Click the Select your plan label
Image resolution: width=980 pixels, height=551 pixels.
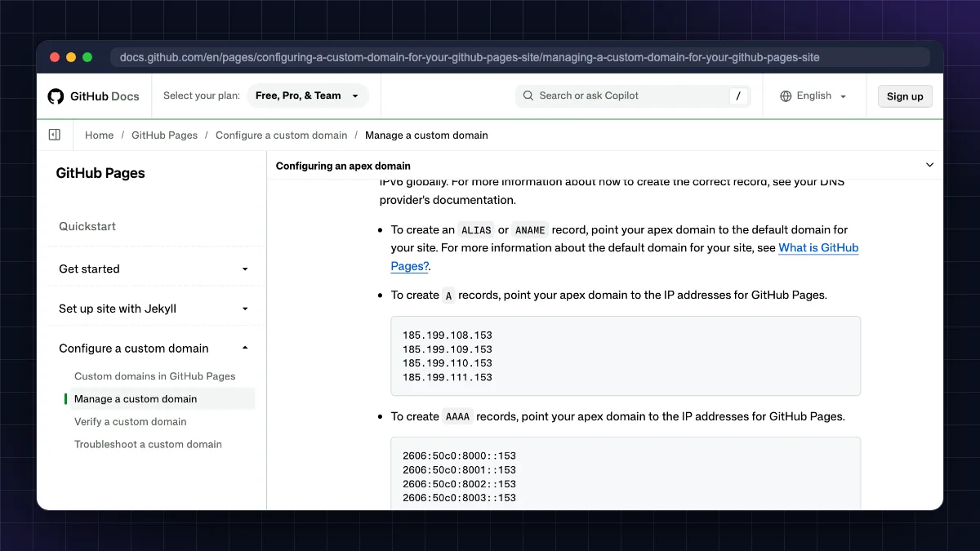tap(202, 96)
